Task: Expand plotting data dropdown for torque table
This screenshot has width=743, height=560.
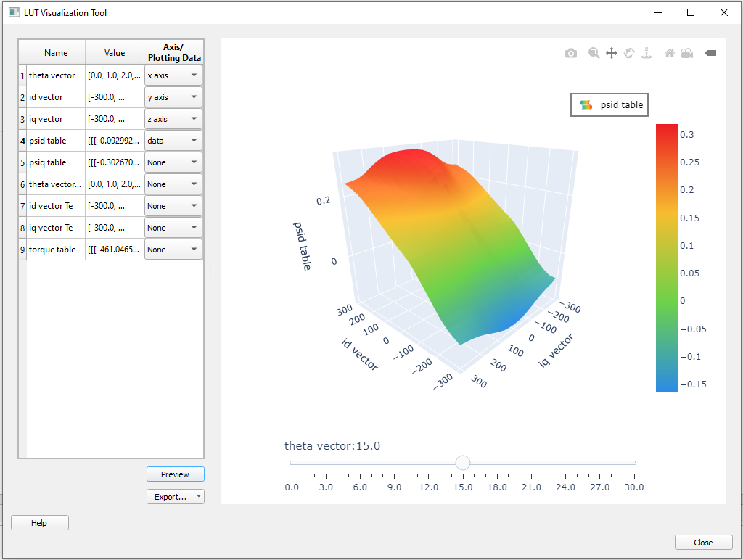Action: (173, 250)
